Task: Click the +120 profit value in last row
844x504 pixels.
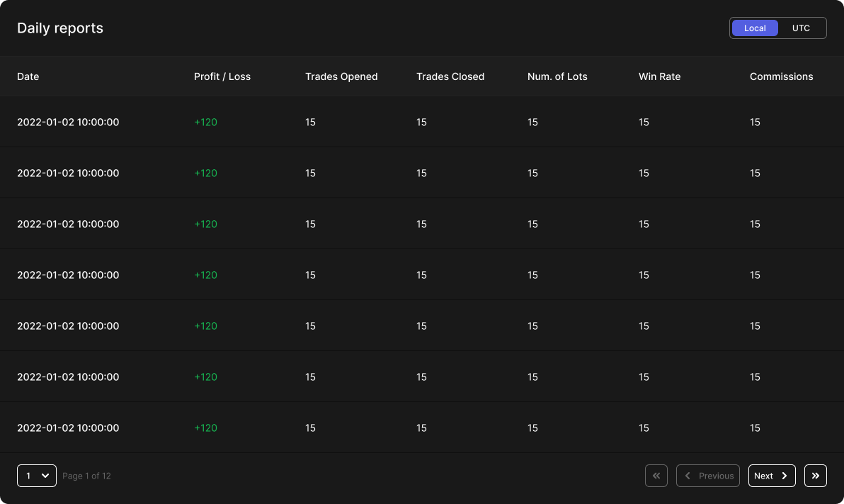Action: [x=205, y=428]
